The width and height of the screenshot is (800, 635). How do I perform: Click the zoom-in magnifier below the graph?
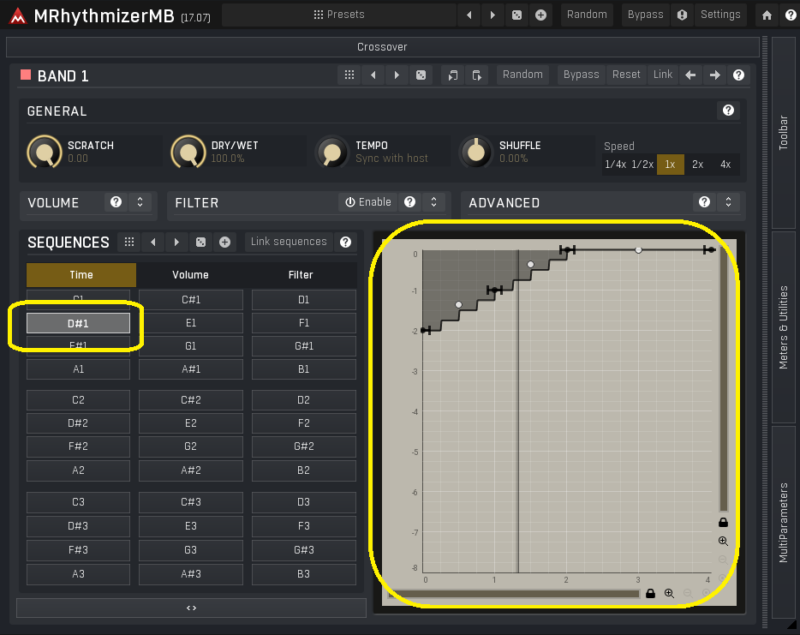pyautogui.click(x=669, y=593)
